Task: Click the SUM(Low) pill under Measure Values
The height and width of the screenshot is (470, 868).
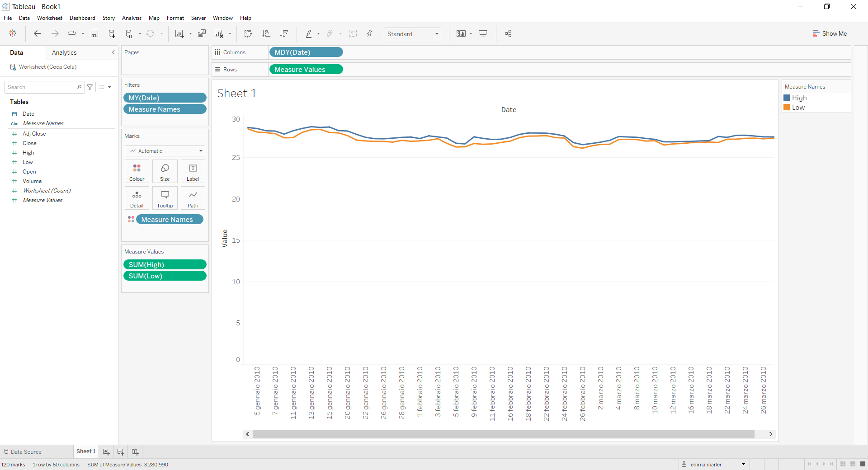Action: coord(165,276)
